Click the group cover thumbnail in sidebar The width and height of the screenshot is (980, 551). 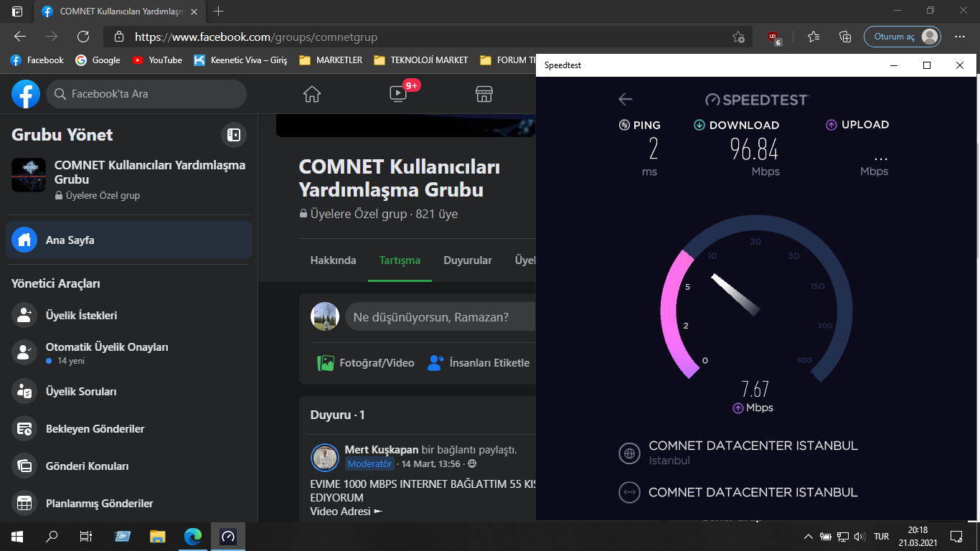pos(29,175)
